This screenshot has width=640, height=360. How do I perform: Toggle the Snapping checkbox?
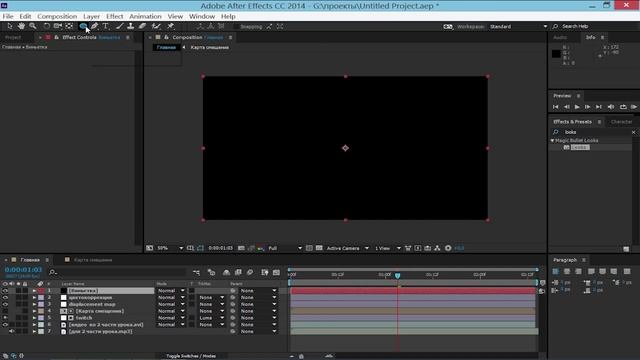(236, 27)
